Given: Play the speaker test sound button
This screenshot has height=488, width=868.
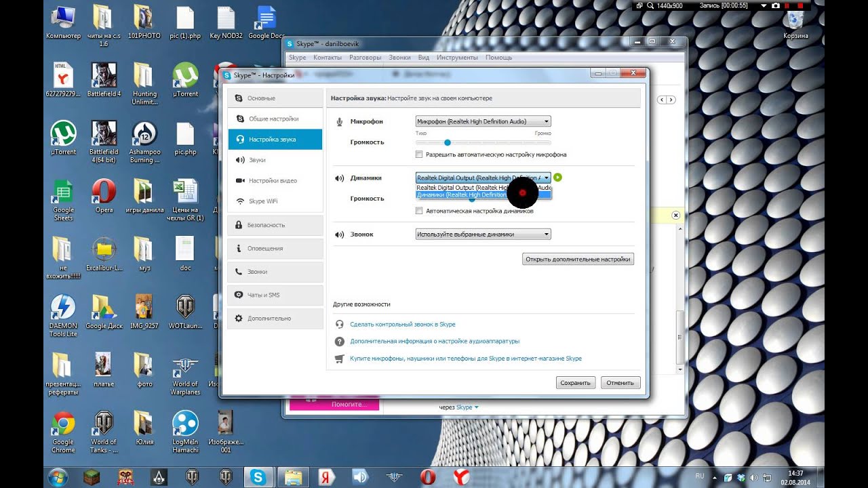Looking at the screenshot, I should (557, 178).
